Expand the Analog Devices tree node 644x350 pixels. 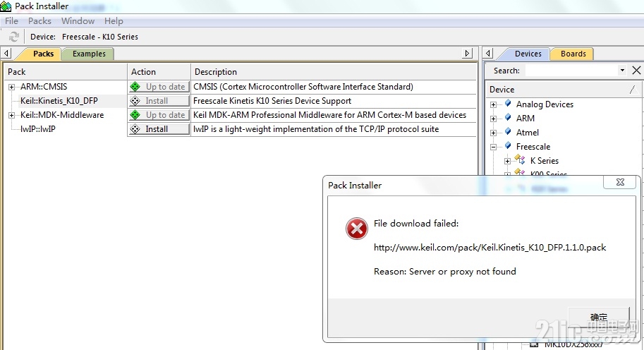pyautogui.click(x=493, y=104)
